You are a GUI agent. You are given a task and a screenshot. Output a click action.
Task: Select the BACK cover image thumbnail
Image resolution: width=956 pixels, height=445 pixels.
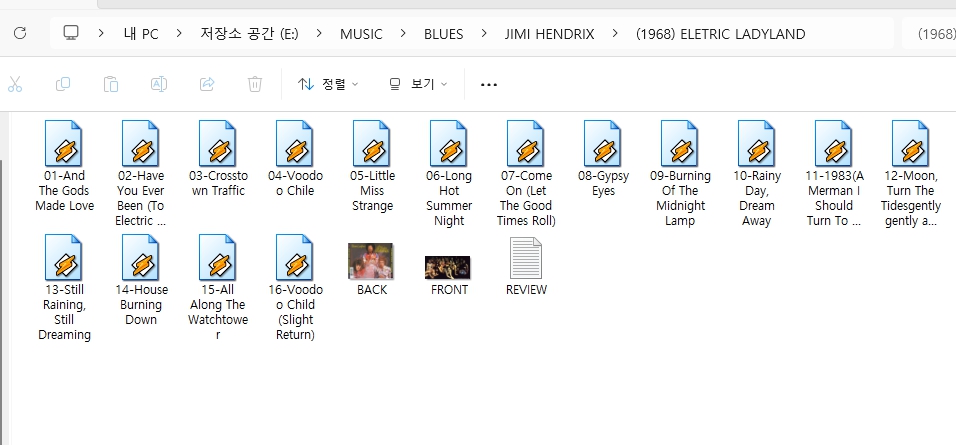coord(370,261)
